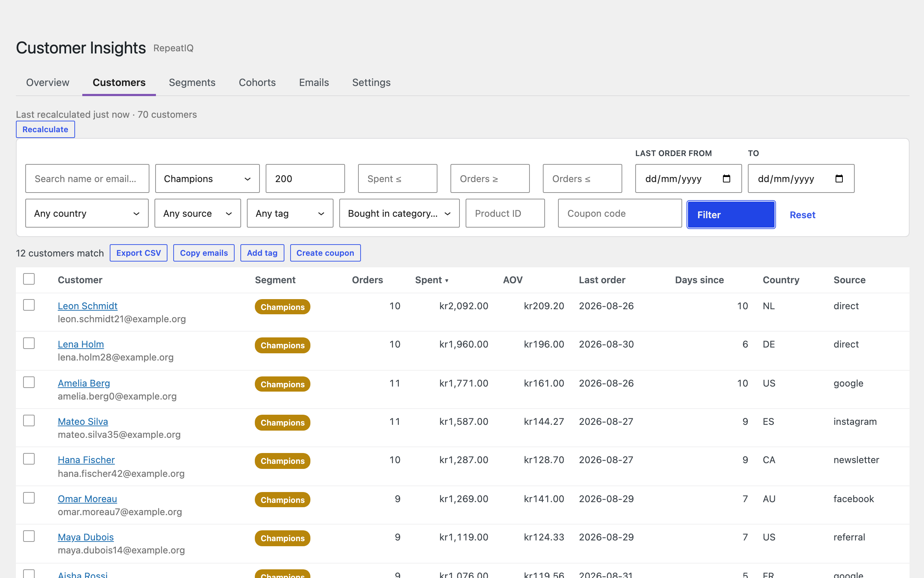Click the "12 customers match" text
Screen dimensions: 924x578
pos(60,253)
